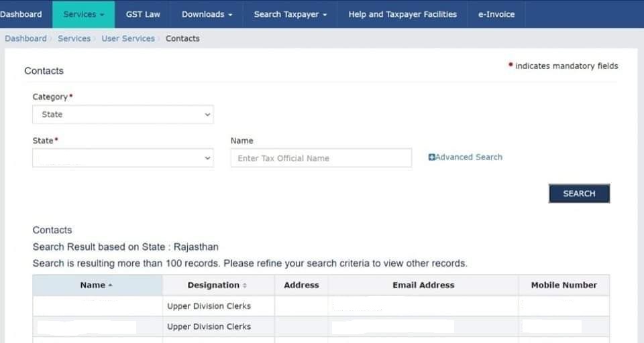Click the Mobile Number column header
Viewport: 644px width, 343px height.
[x=563, y=285]
